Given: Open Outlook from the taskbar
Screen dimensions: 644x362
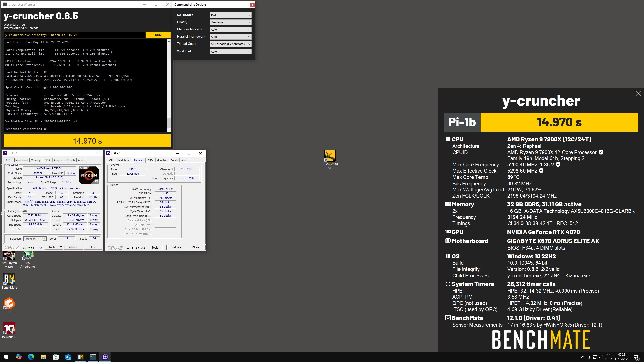Looking at the screenshot, I should (x=68, y=357).
